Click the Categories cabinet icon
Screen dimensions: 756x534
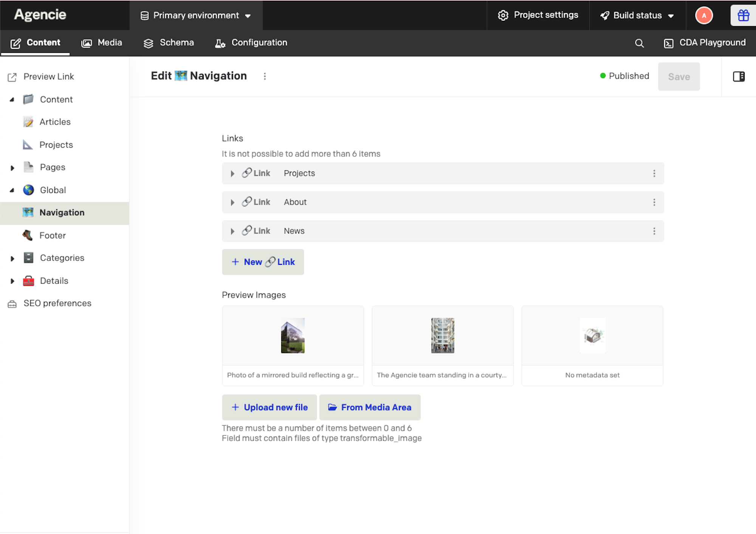(x=28, y=258)
